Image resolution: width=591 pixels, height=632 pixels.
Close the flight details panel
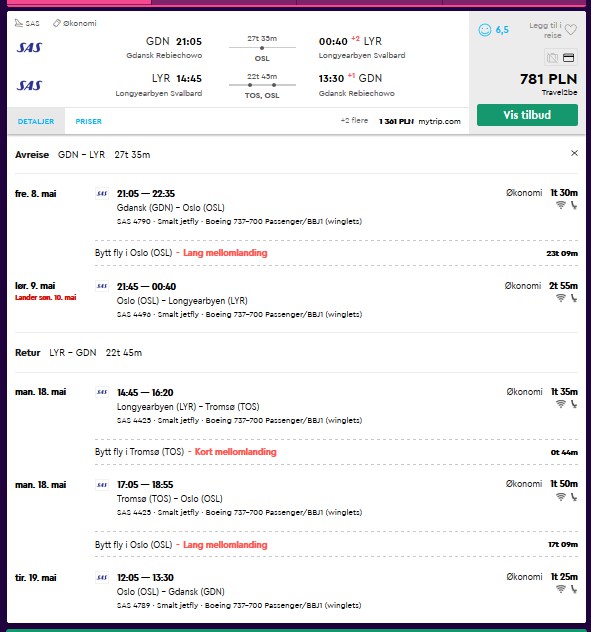pyautogui.click(x=574, y=153)
